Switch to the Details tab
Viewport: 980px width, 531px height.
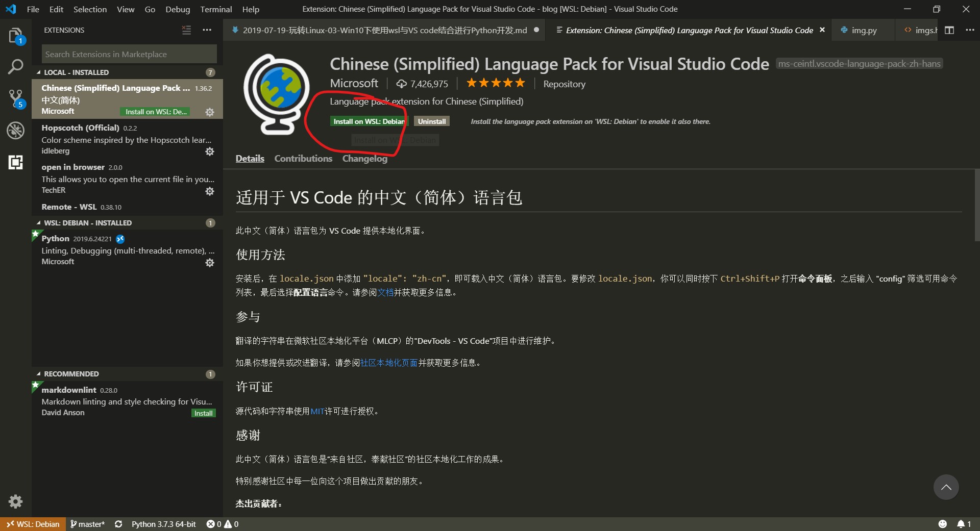tap(250, 159)
